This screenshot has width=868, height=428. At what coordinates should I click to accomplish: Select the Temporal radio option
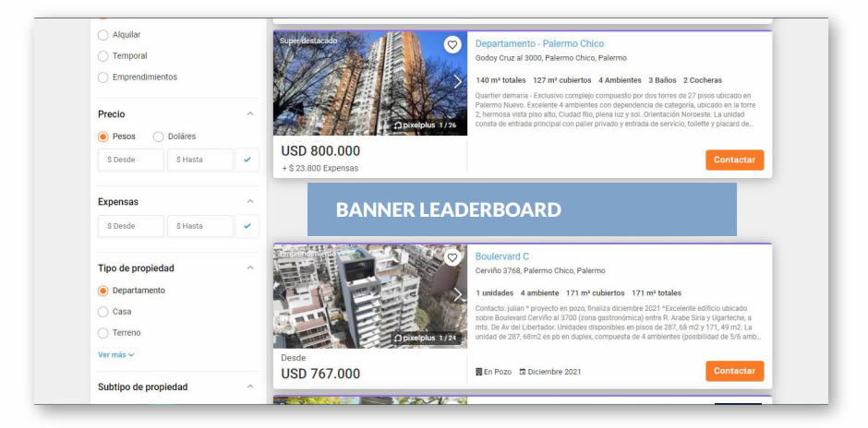pyautogui.click(x=103, y=56)
